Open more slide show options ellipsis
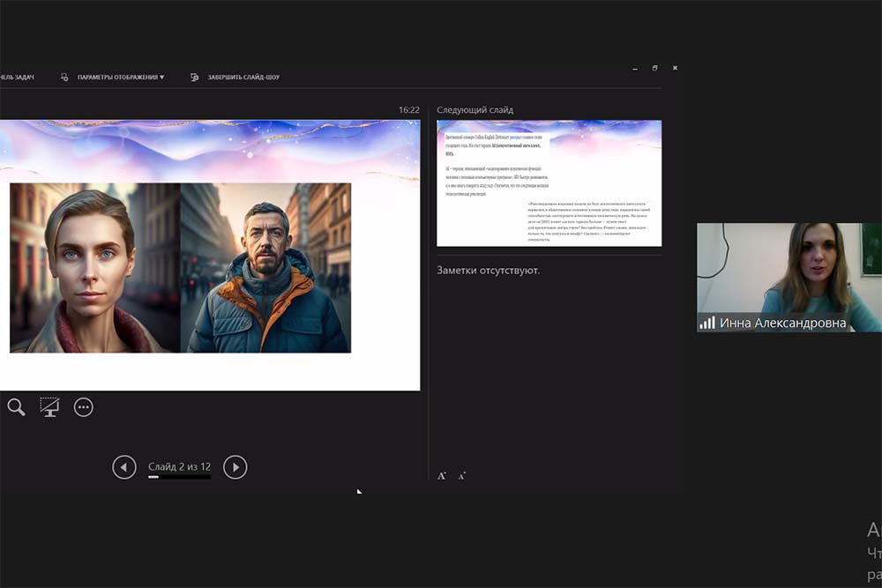The image size is (882, 588). 84,406
